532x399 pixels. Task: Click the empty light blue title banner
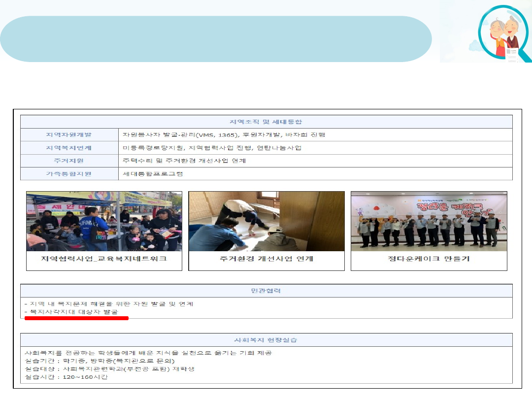point(216,39)
